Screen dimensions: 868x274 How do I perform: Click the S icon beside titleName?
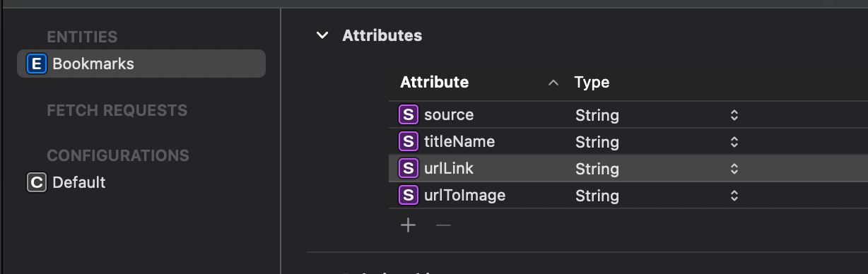(409, 142)
